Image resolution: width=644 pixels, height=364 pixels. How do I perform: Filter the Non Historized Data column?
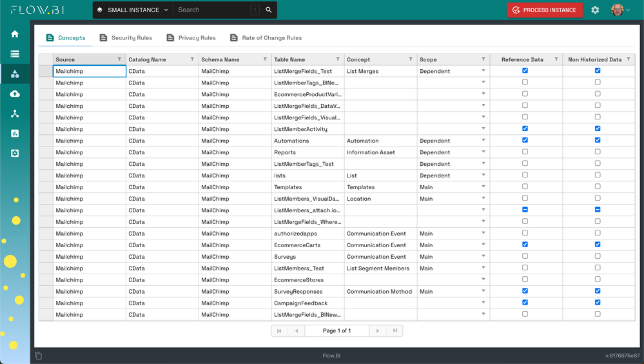coord(629,59)
